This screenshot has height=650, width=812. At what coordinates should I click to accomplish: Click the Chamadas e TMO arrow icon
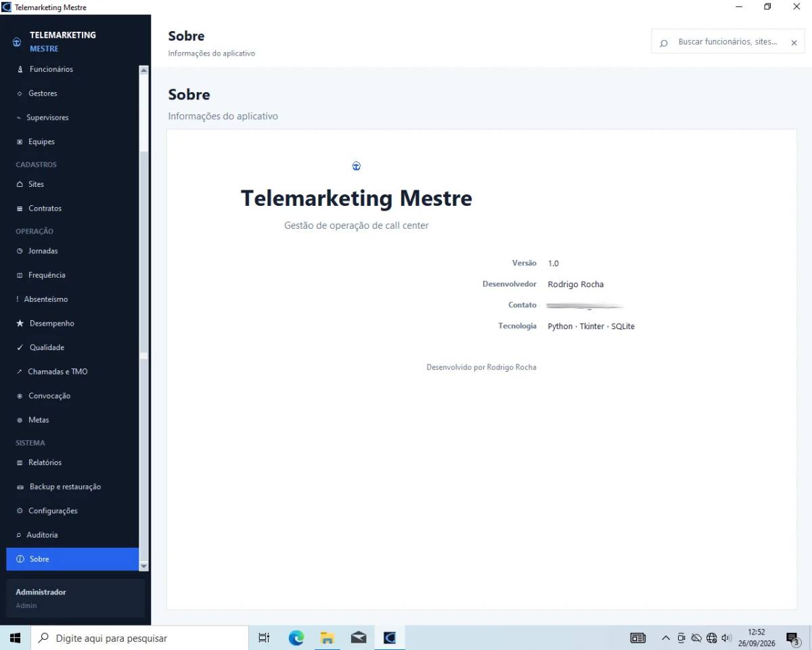coord(20,372)
